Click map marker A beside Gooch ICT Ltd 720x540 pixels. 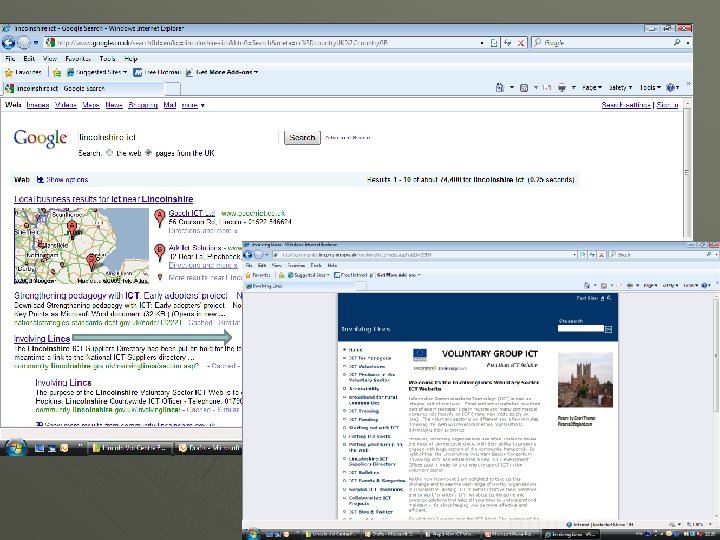coord(159,218)
